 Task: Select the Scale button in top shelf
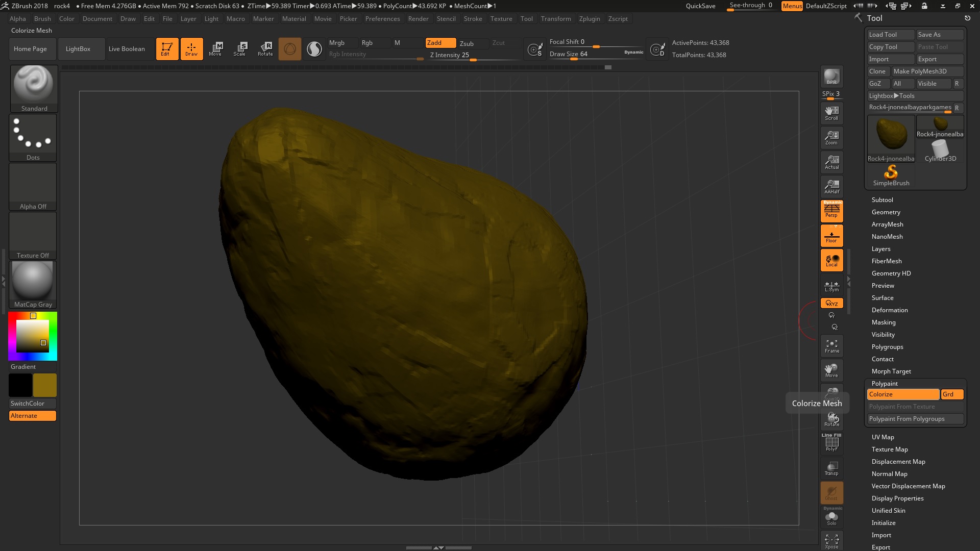240,49
